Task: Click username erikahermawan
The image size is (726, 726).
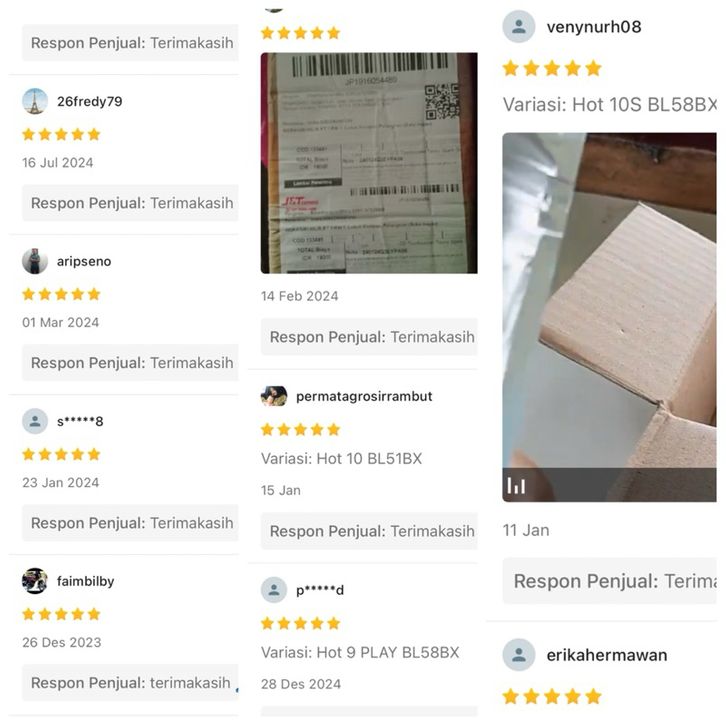Action: click(x=607, y=655)
